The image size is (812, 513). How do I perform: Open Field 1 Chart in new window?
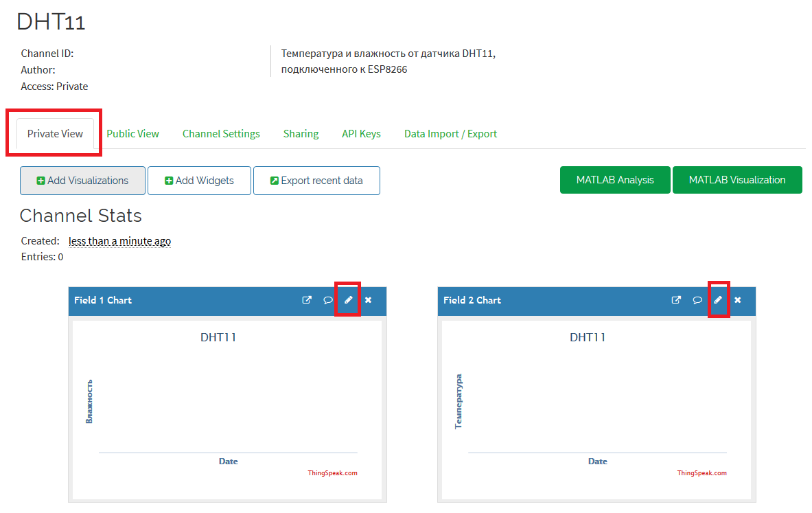307,300
